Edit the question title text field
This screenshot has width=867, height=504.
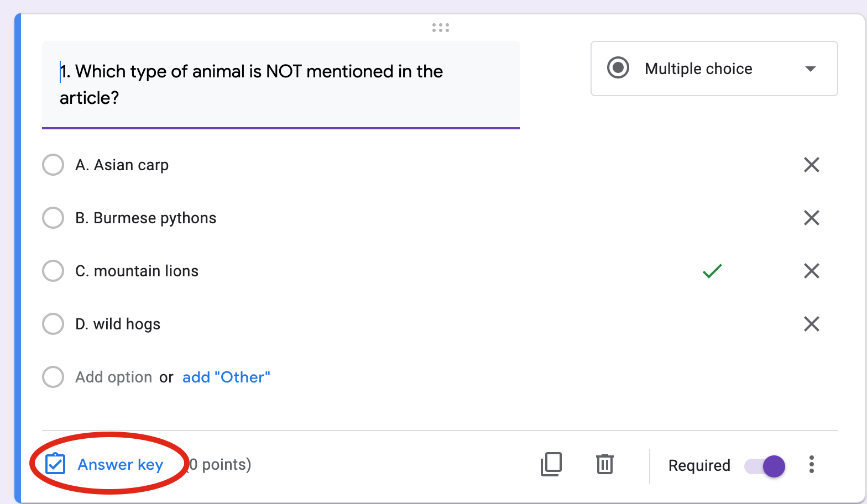280,85
